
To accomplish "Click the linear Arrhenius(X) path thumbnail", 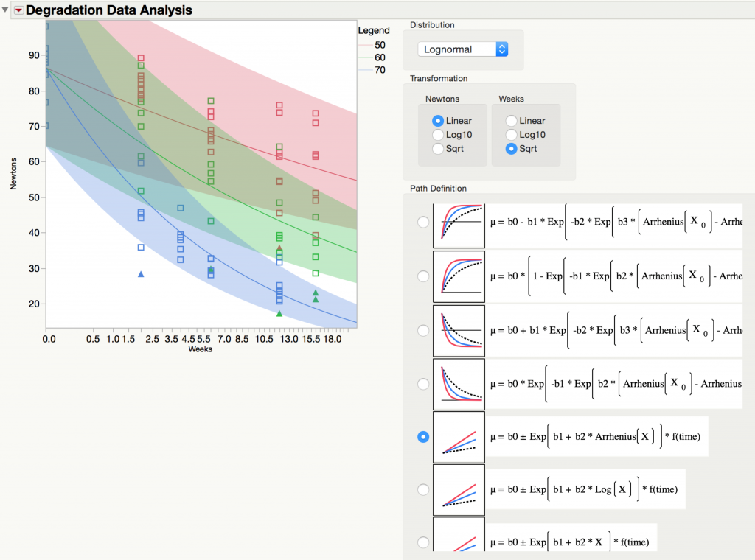I will (x=459, y=437).
